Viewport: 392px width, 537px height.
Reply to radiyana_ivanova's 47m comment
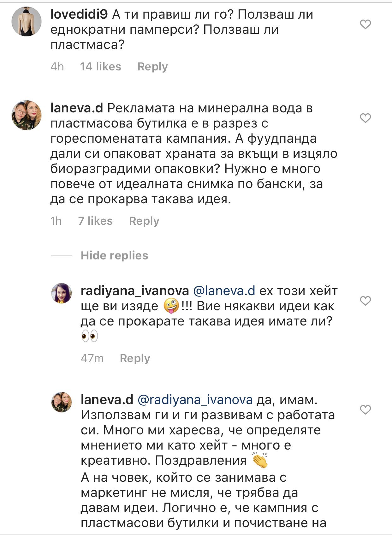click(135, 358)
